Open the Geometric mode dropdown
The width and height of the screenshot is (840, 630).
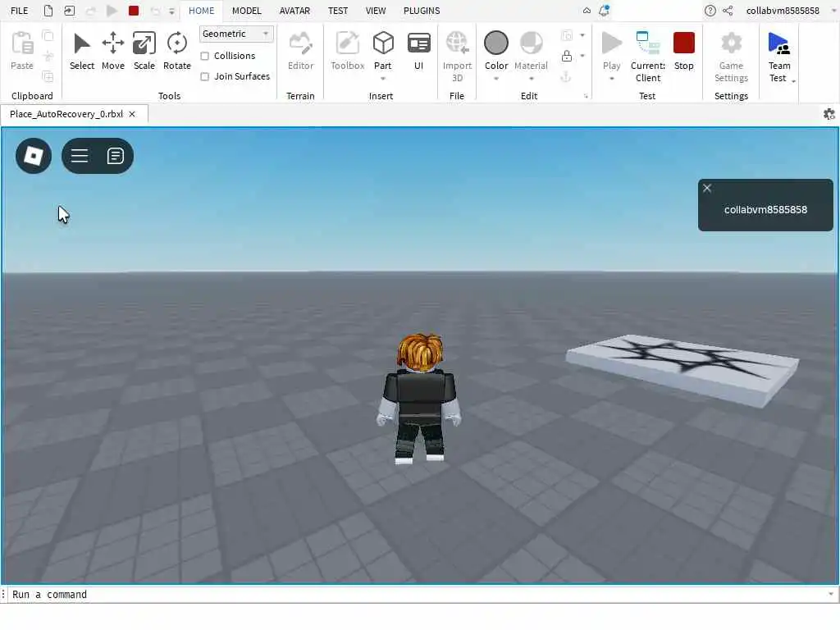pyautogui.click(x=235, y=34)
